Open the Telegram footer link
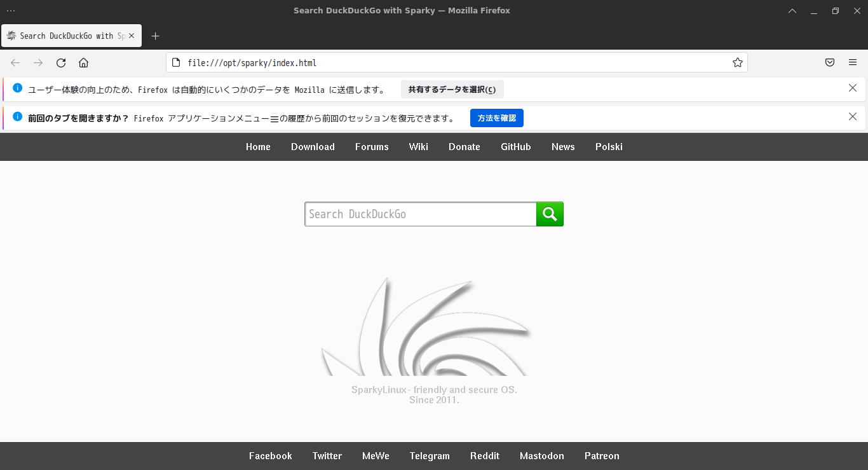Screen dimensions: 868x470 (430, 456)
